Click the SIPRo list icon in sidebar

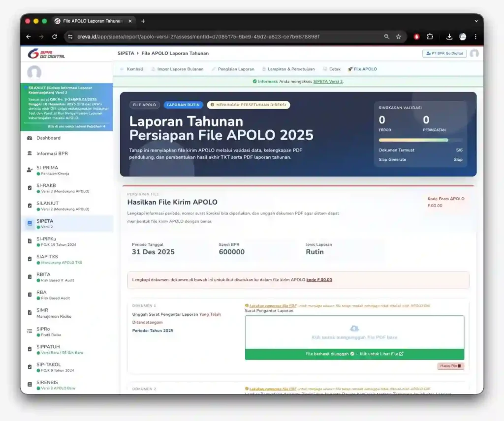pyautogui.click(x=30, y=331)
